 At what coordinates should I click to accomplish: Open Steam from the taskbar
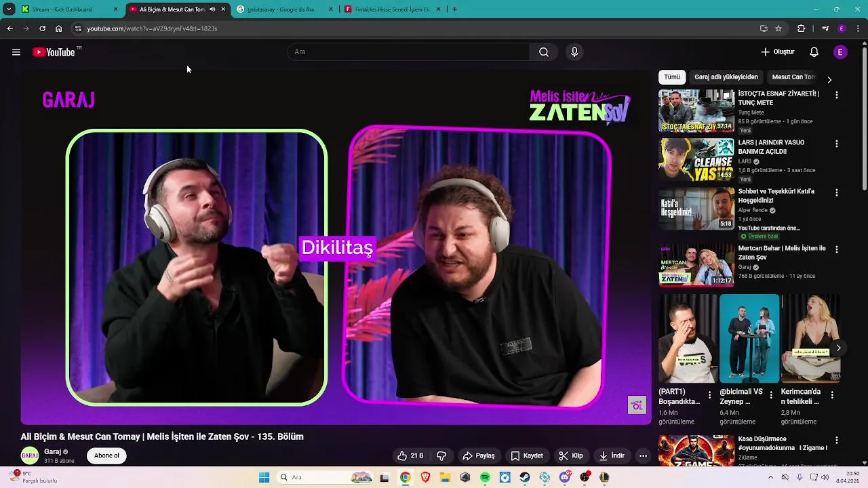(525, 477)
